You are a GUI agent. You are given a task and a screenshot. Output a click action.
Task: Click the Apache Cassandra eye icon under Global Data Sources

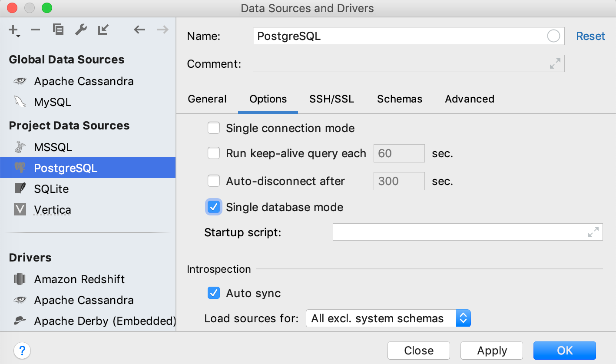point(20,81)
